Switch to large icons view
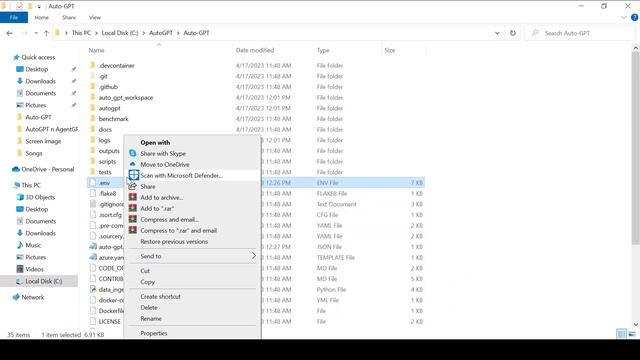The height and width of the screenshot is (360, 640). point(632,334)
